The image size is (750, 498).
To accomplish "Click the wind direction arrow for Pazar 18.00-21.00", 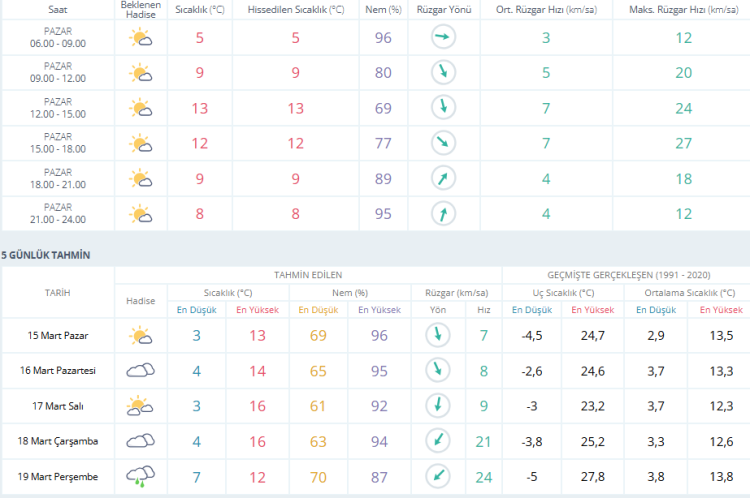I will [441, 178].
